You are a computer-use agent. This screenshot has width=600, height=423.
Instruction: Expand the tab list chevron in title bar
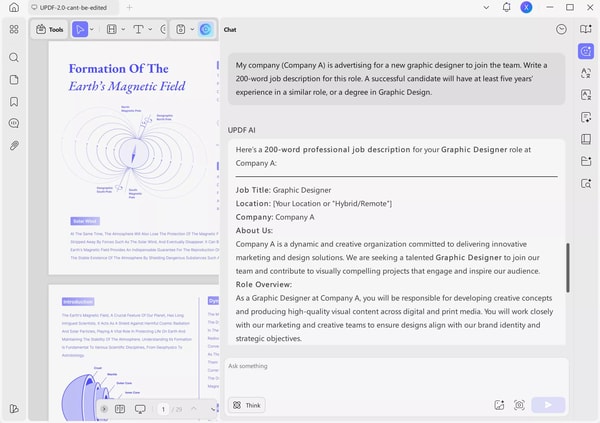pos(486,7)
